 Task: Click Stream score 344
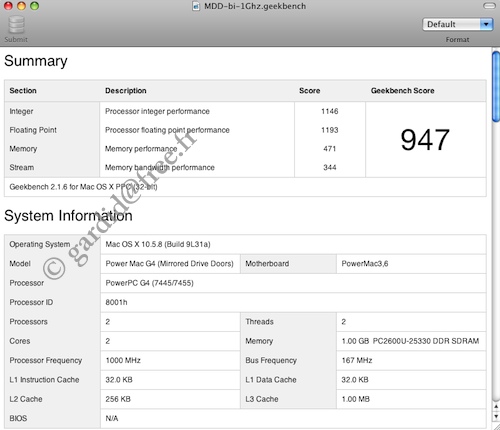(330, 167)
